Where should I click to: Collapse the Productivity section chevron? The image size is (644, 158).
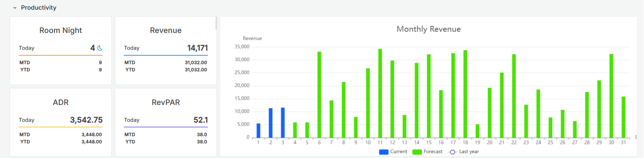[x=15, y=8]
